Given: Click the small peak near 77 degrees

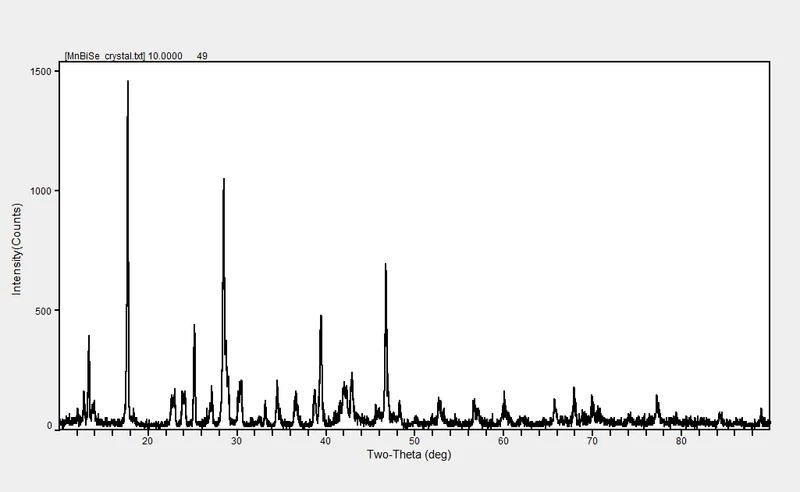Looking at the screenshot, I should point(657,407).
